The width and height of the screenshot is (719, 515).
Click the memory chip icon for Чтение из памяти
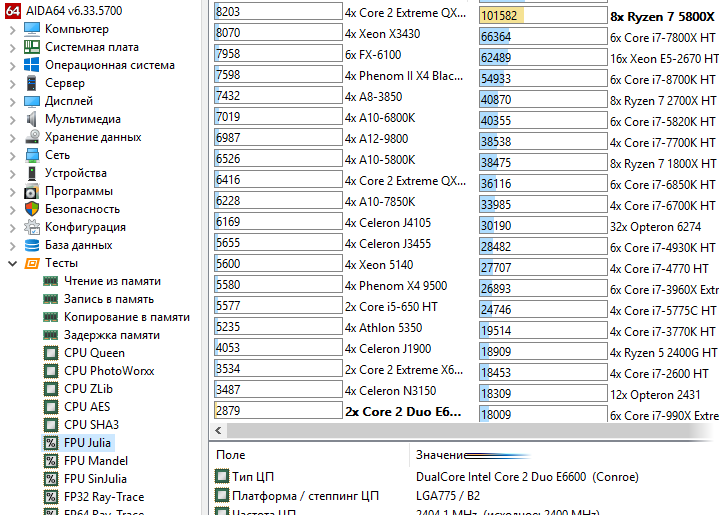[x=50, y=281]
